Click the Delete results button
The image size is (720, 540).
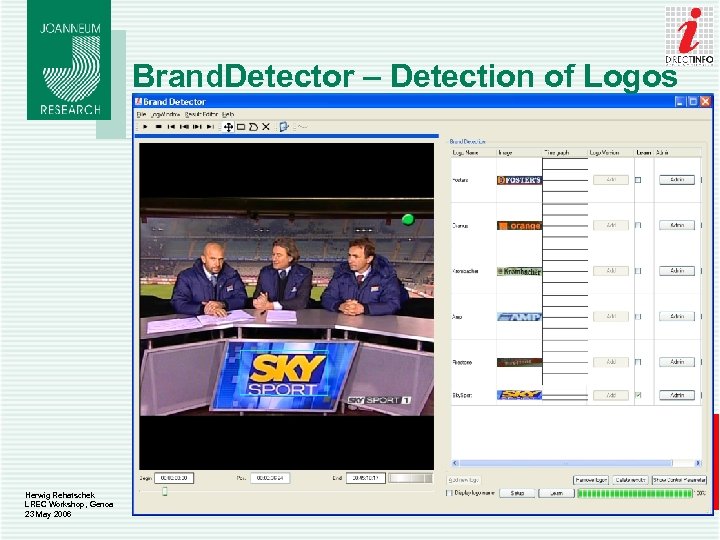[x=630, y=480]
